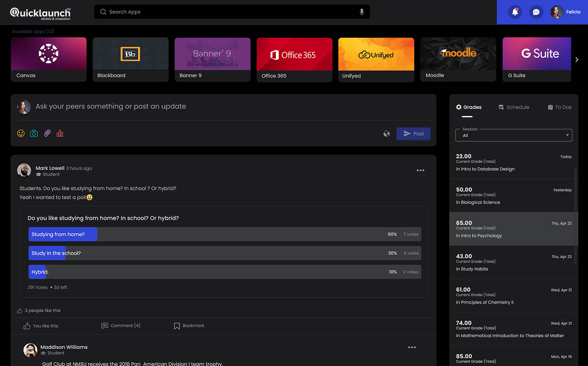Launch the Banner 9 app tile

213,59
